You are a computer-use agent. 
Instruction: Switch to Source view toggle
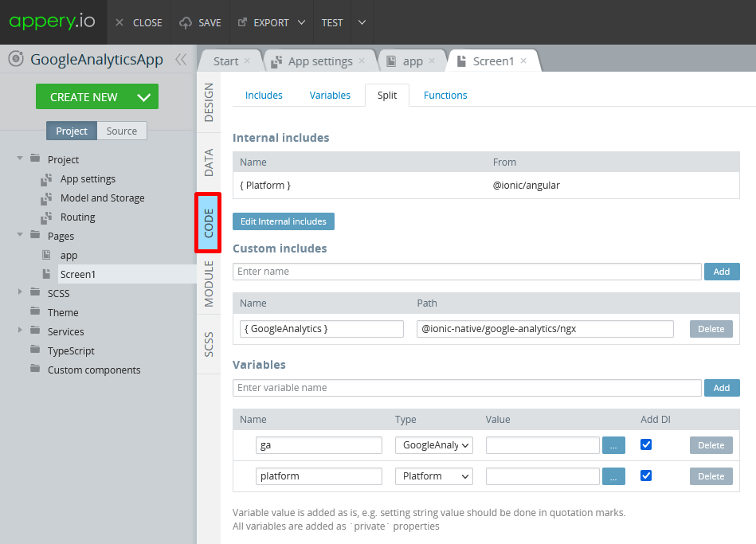[122, 131]
